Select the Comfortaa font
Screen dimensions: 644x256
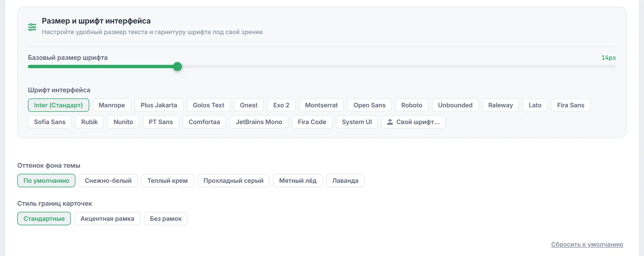(x=204, y=122)
